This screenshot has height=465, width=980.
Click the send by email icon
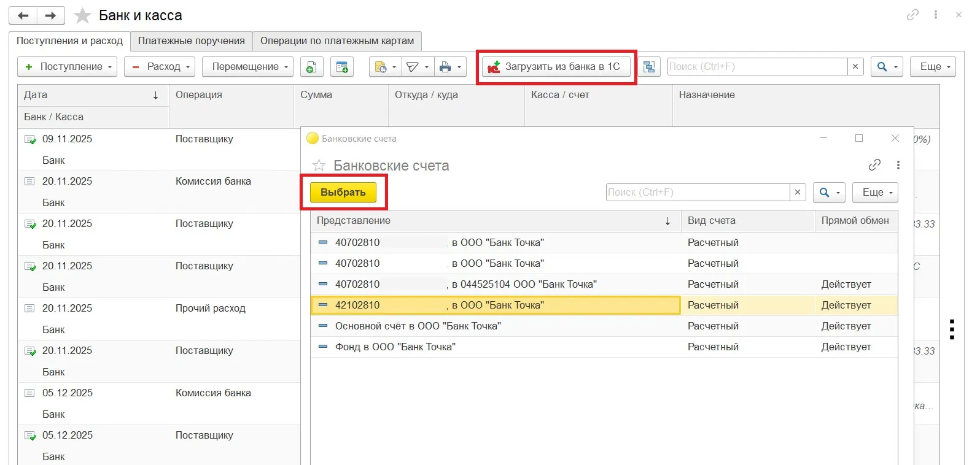[418, 67]
